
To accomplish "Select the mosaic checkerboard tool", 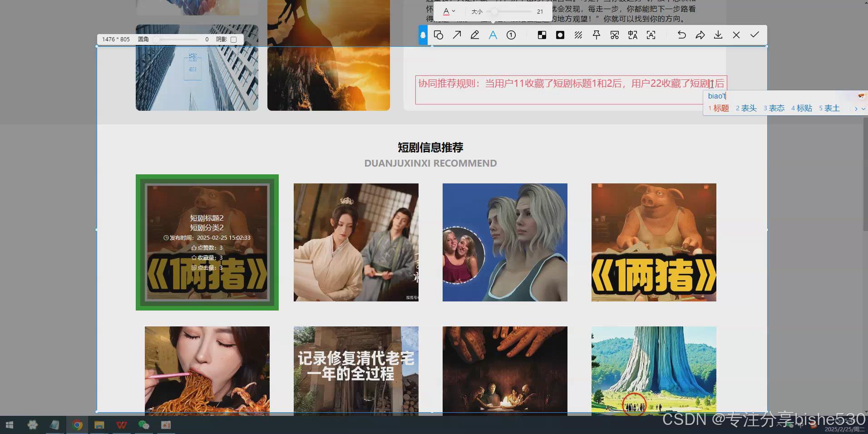I will [542, 35].
